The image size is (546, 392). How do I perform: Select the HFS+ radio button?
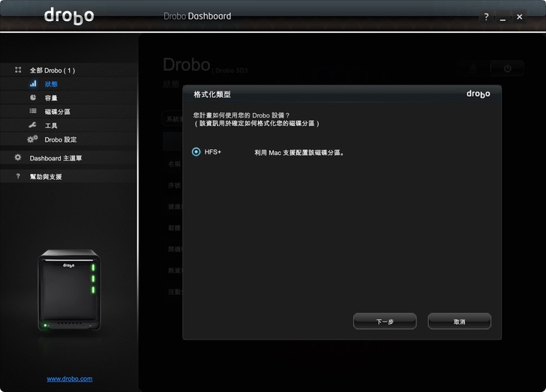click(x=196, y=152)
